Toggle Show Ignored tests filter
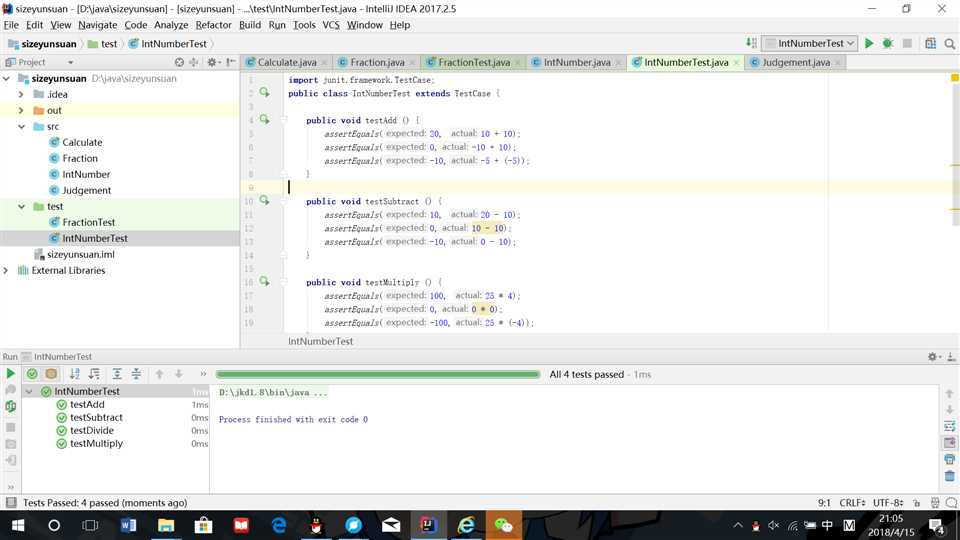Viewport: 960px width, 540px height. [51, 373]
